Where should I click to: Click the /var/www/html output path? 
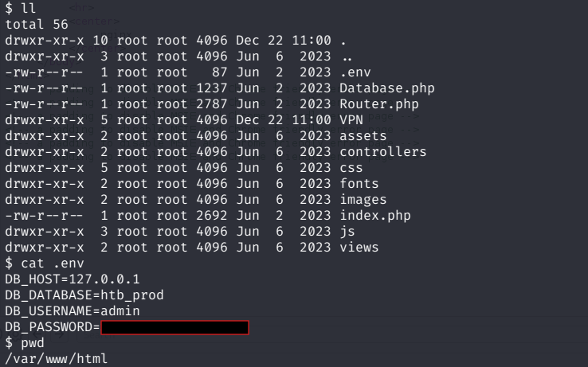coord(56,359)
